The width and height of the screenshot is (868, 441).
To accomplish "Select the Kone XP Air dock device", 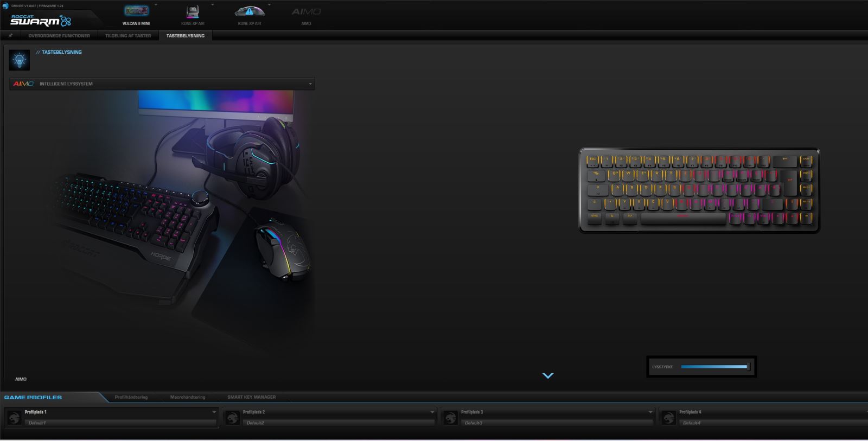I will point(193,15).
